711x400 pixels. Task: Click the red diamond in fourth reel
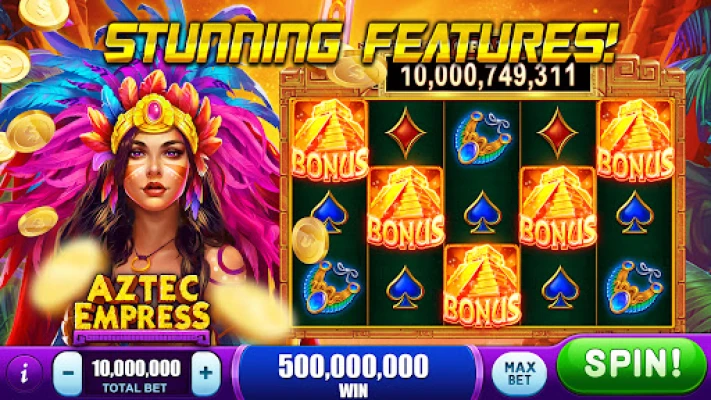click(557, 132)
